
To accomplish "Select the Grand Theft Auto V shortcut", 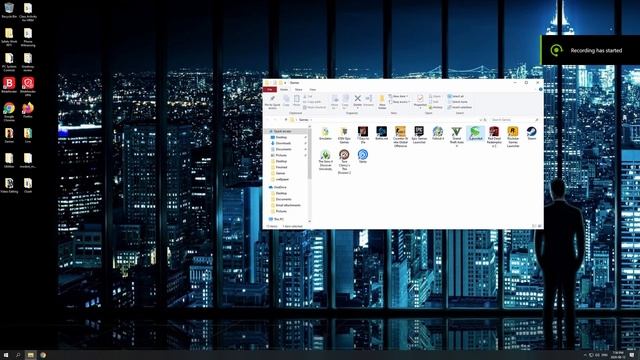I will pyautogui.click(x=456, y=137).
